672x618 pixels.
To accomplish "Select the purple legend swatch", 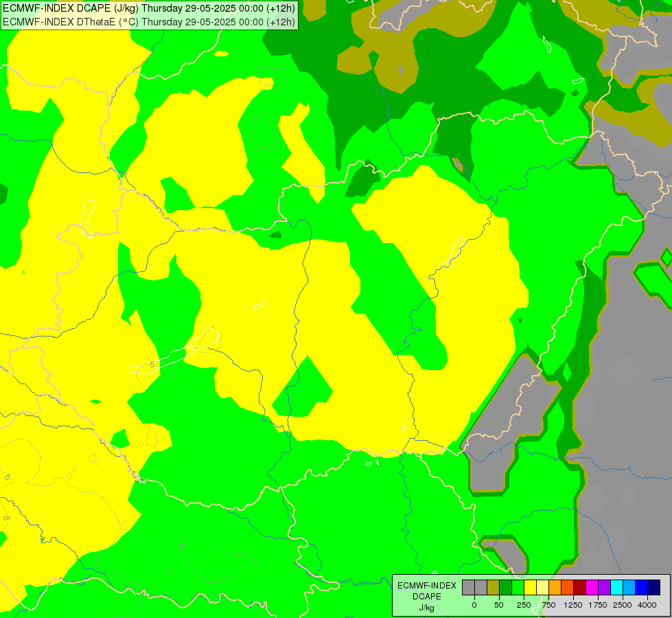I will 604,587.
